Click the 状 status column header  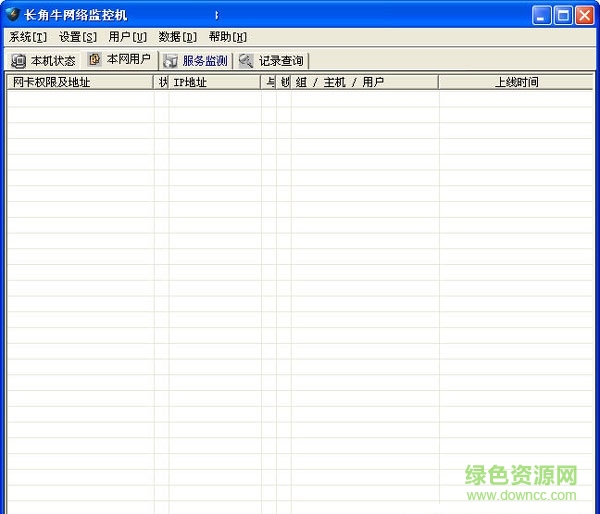click(x=161, y=82)
